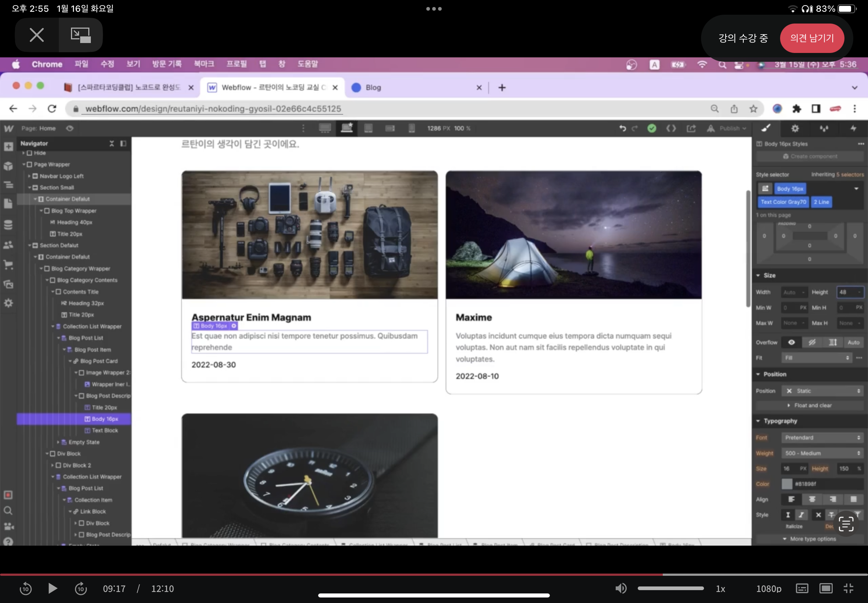Image resolution: width=868 pixels, height=603 pixels.
Task: Open the style selector dropdown arrow
Action: [856, 189]
